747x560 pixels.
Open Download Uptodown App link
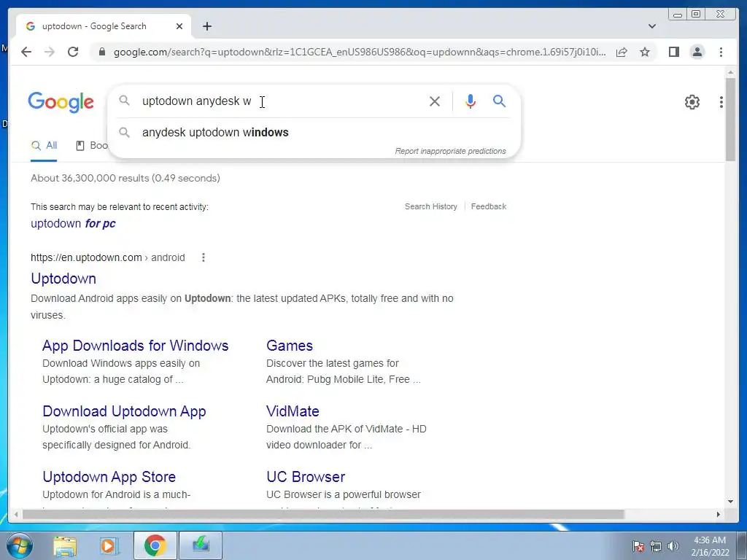[x=124, y=411]
